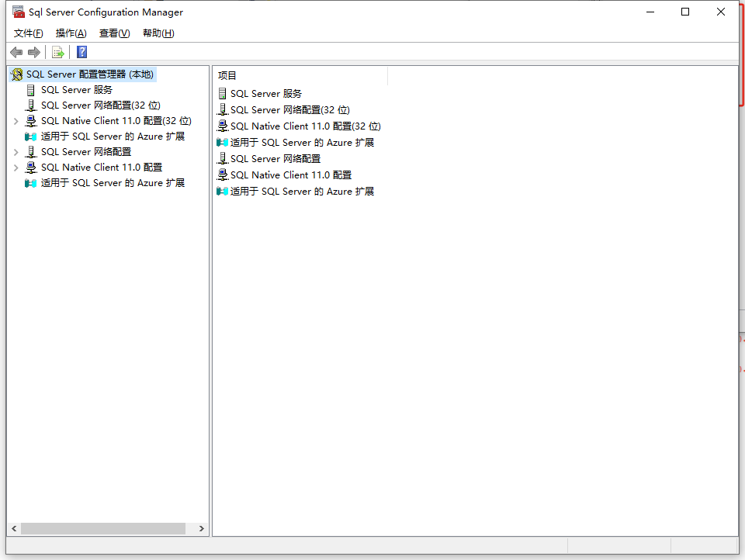Open Help via the blue question-mark icon
This screenshot has width=745, height=560.
[81, 52]
